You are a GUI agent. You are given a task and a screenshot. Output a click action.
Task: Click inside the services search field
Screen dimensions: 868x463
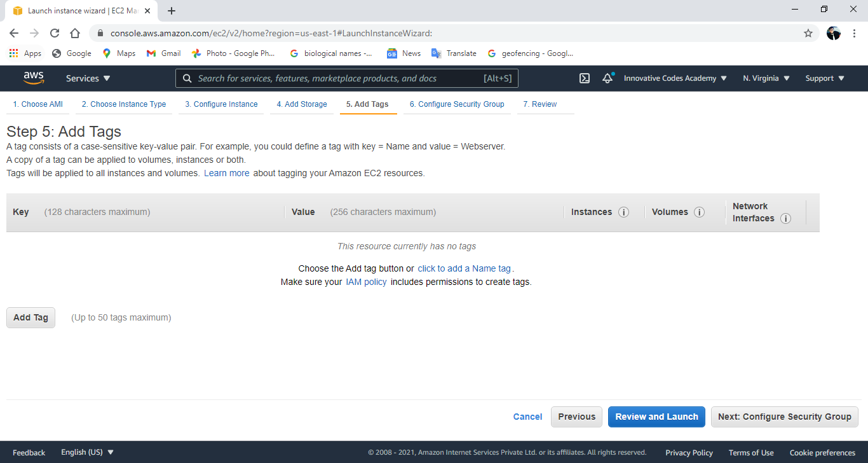point(346,78)
